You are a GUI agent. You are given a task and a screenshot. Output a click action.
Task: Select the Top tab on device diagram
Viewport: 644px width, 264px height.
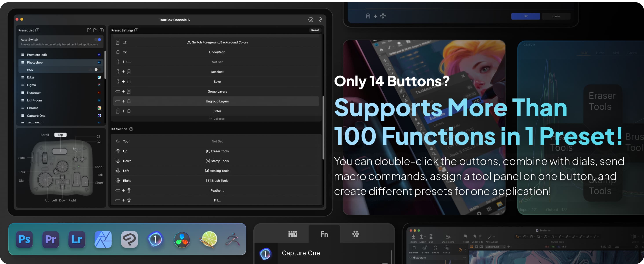(x=60, y=135)
